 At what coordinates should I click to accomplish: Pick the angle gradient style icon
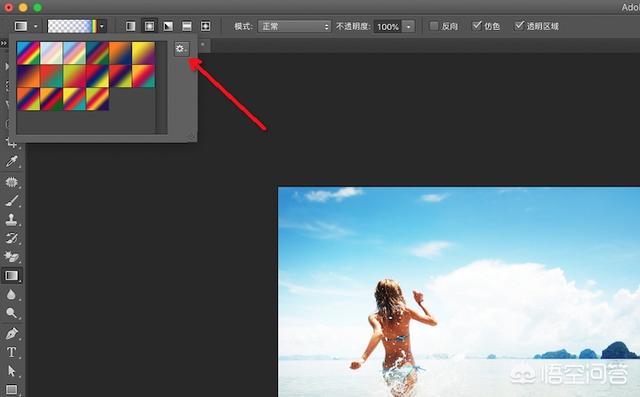(168, 27)
